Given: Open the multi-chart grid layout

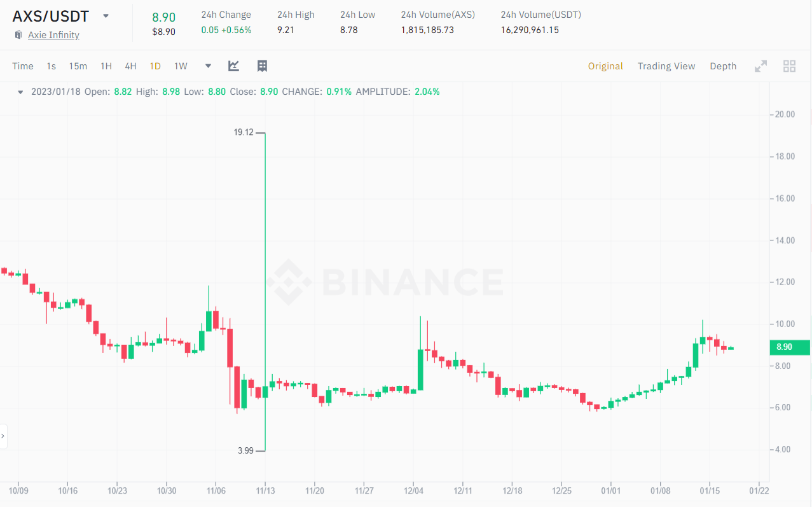Looking at the screenshot, I should pyautogui.click(x=790, y=66).
